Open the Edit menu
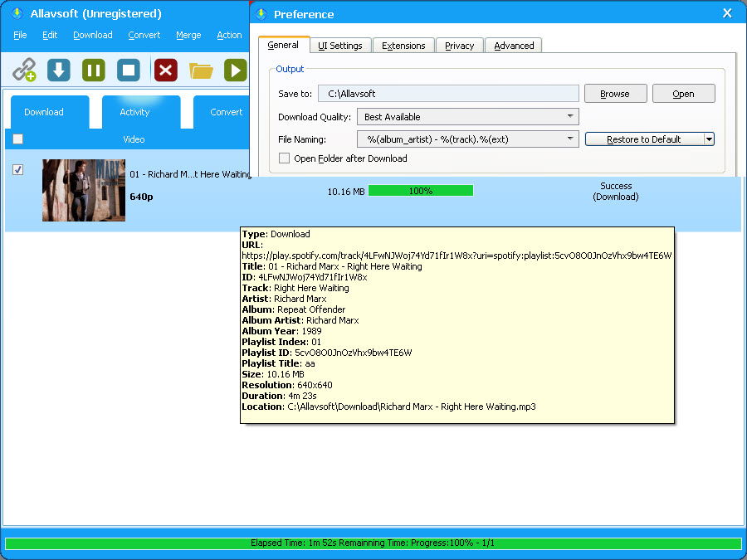Image resolution: width=747 pixels, height=560 pixels. 50,35
